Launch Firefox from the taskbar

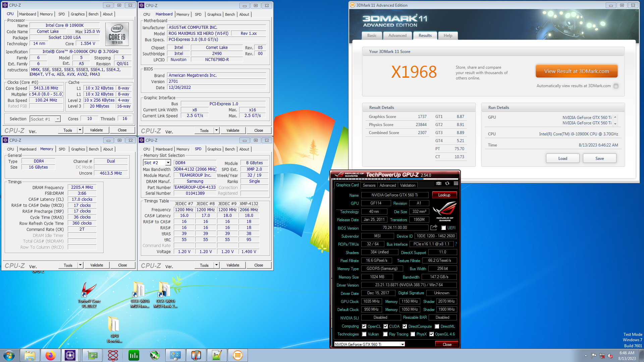tap(51, 355)
